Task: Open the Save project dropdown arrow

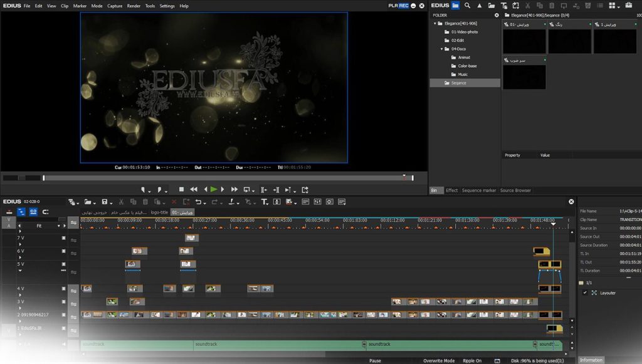Action: click(111, 203)
